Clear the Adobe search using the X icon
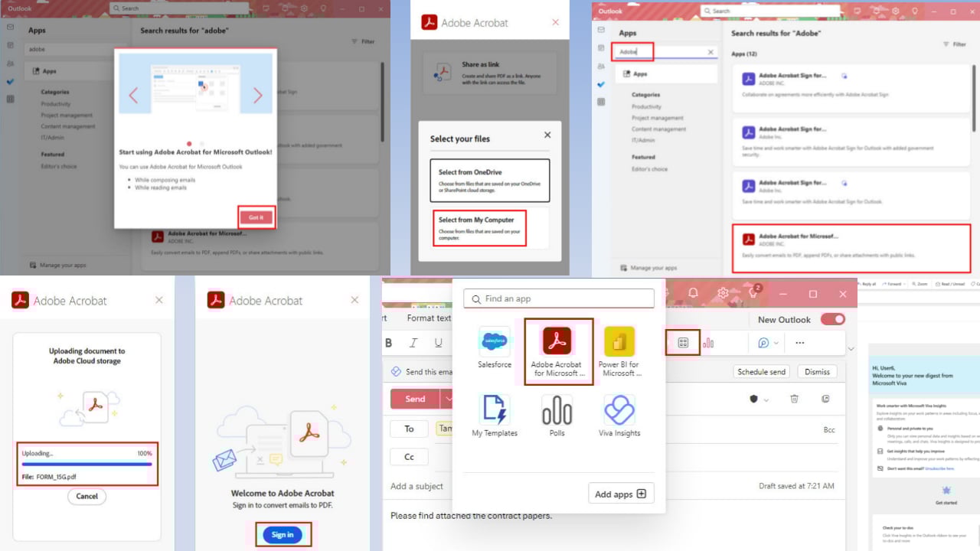The width and height of the screenshot is (980, 551). tap(710, 52)
